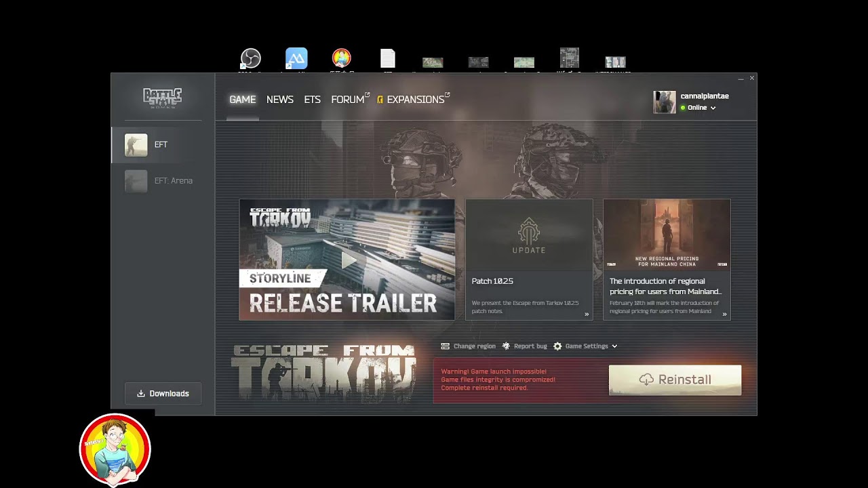Open the Mainland China regional pricing card

(x=667, y=260)
